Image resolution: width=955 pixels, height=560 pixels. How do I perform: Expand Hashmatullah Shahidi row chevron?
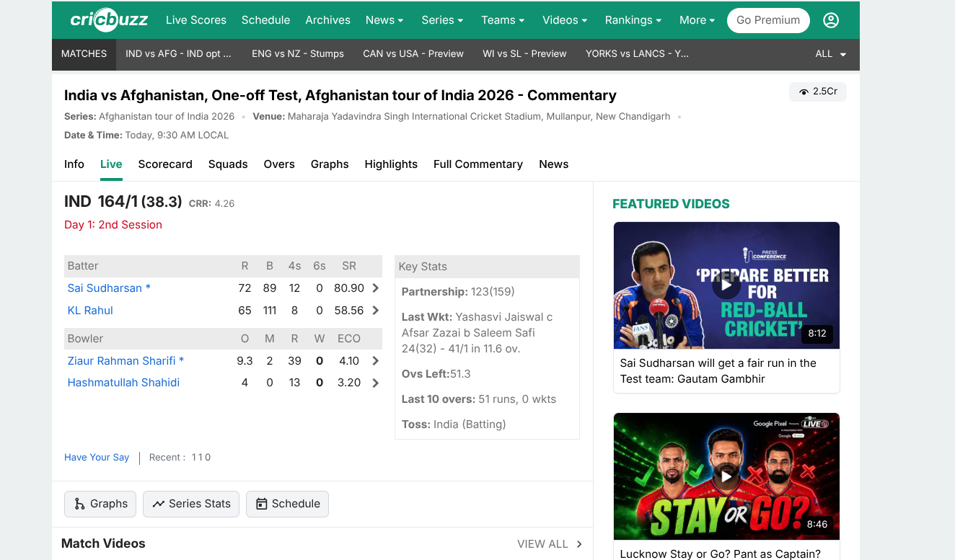coord(375,383)
